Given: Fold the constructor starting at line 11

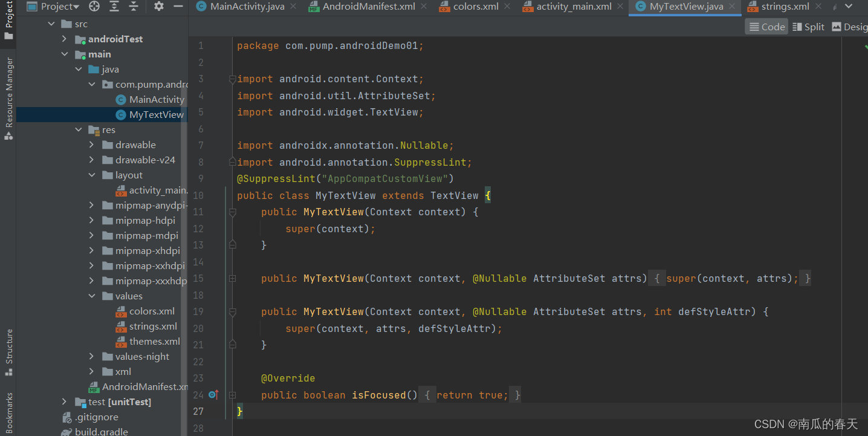Looking at the screenshot, I should pos(232,212).
